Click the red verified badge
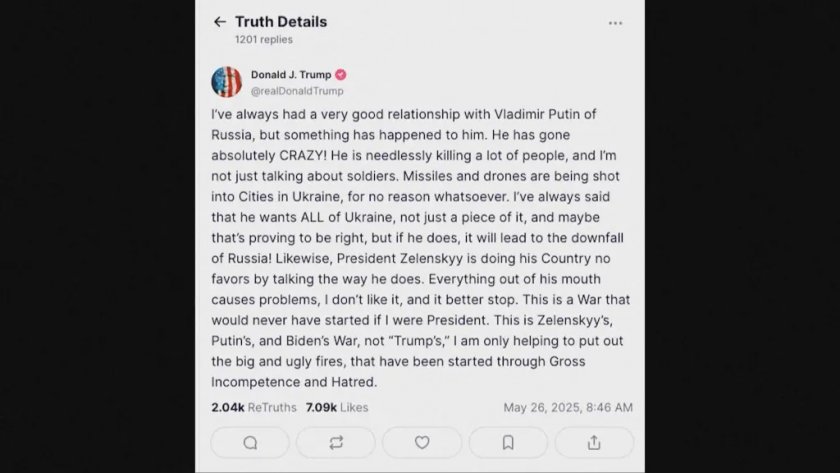The width and height of the screenshot is (840, 473). (340, 75)
